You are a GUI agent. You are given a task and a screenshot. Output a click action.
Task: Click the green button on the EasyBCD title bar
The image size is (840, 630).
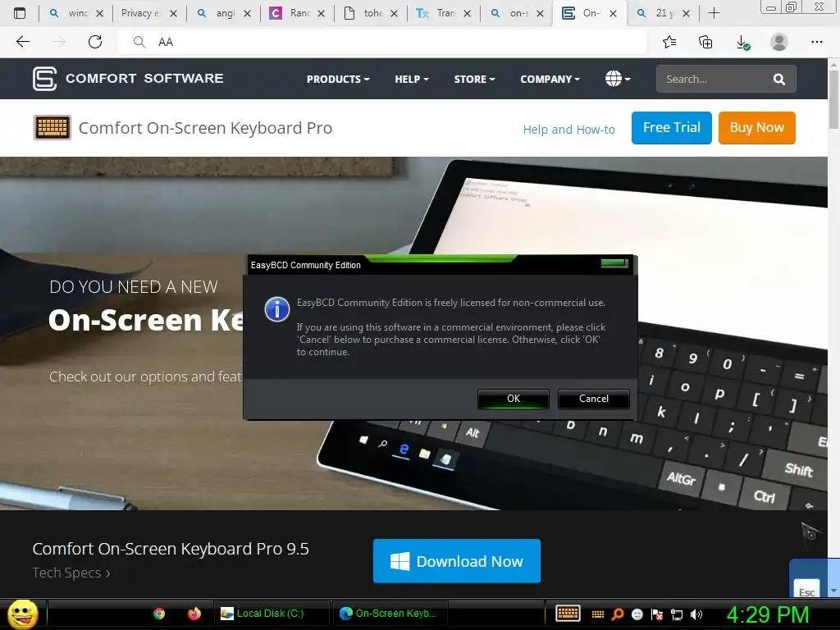click(x=614, y=263)
